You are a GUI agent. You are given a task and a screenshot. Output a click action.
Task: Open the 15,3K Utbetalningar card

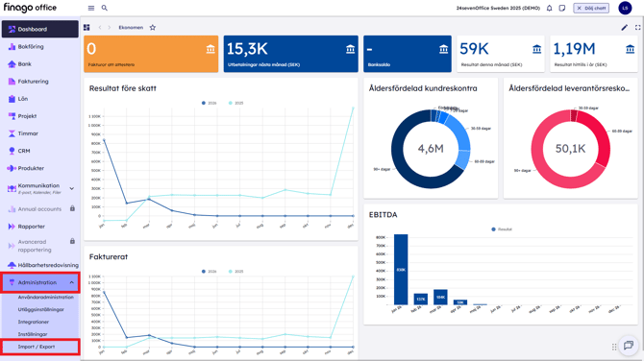point(291,54)
